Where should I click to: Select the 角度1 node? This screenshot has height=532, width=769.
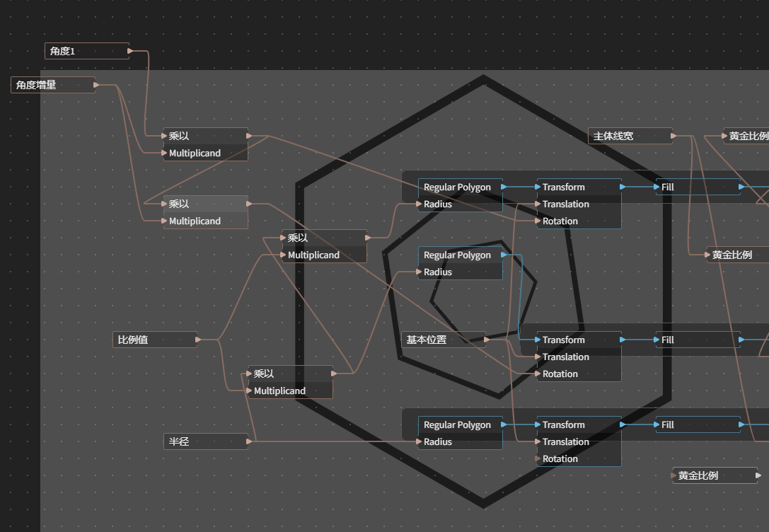click(x=87, y=51)
